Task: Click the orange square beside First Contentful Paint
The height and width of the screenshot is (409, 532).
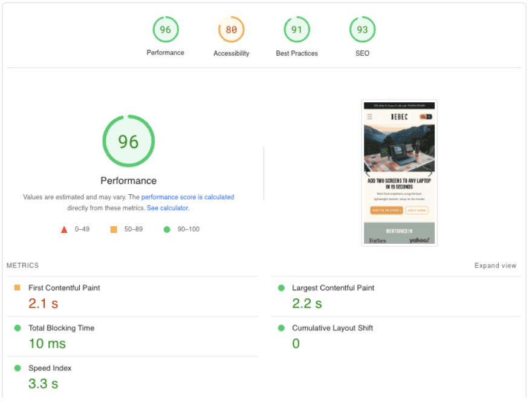Action: (x=17, y=288)
